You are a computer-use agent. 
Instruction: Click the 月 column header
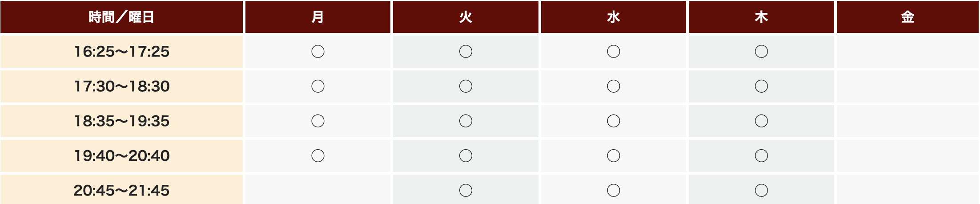[317, 17]
